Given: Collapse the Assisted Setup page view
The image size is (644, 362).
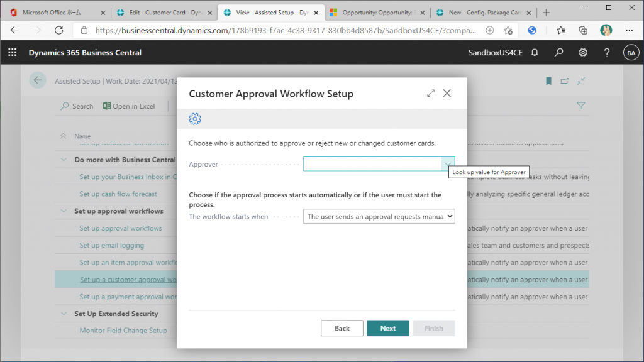Looking at the screenshot, I should coord(580,81).
